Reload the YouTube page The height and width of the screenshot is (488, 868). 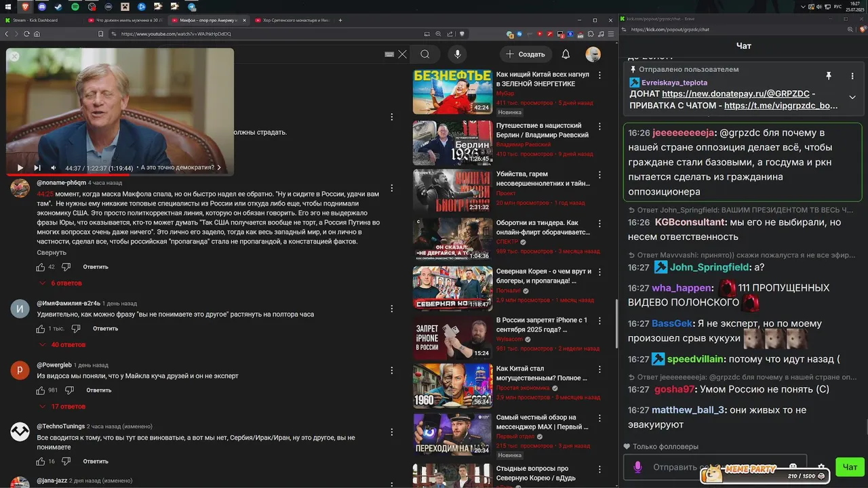tap(26, 33)
